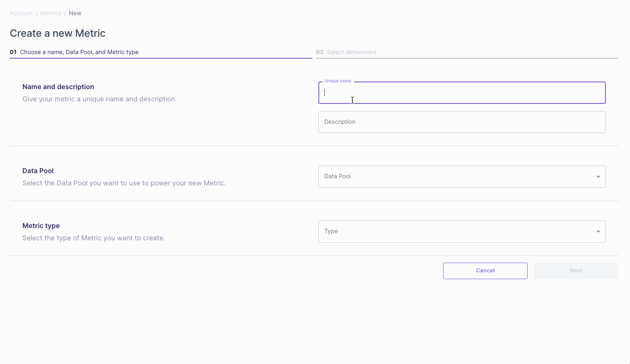
Task: Click the Description input field
Action: tap(462, 122)
